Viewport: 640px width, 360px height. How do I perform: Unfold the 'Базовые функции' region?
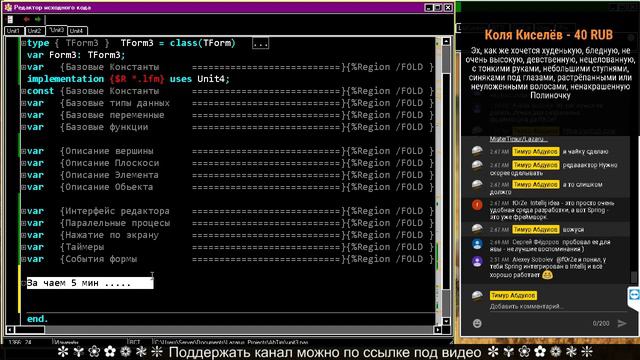point(24,127)
